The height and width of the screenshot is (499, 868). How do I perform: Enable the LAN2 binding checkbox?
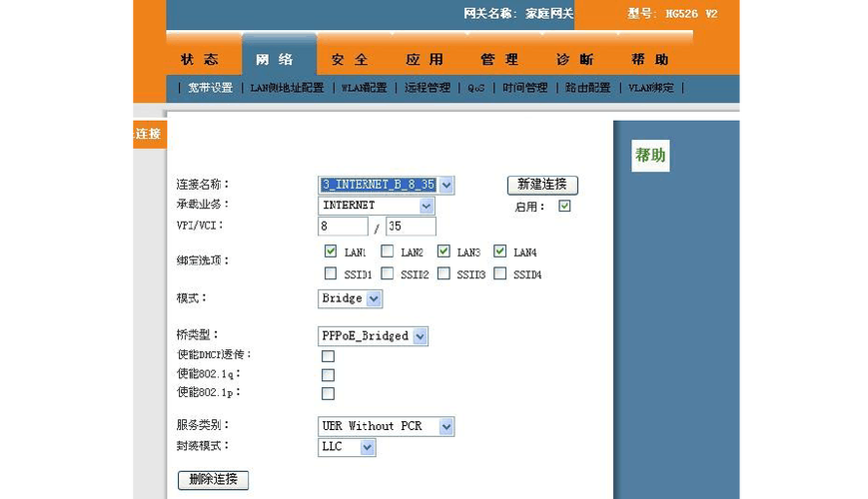[x=387, y=251]
